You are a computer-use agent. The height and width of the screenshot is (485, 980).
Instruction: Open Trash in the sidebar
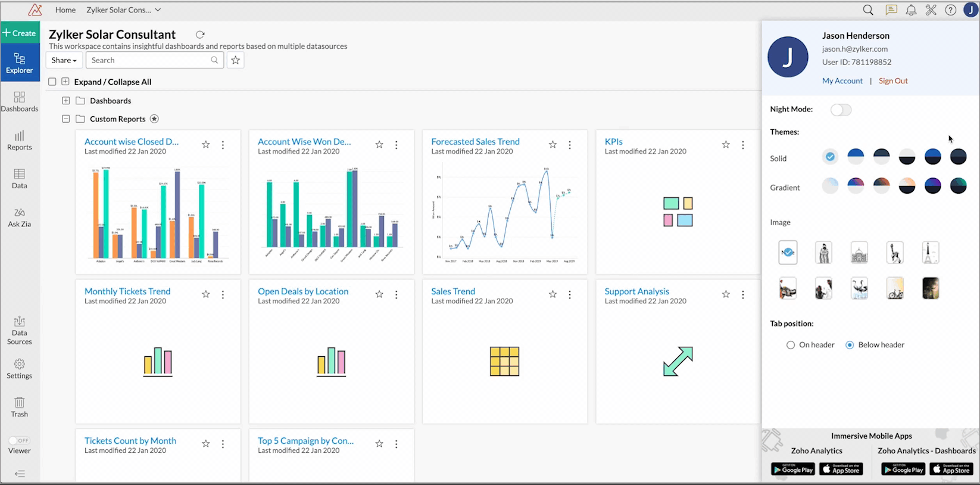click(x=20, y=408)
